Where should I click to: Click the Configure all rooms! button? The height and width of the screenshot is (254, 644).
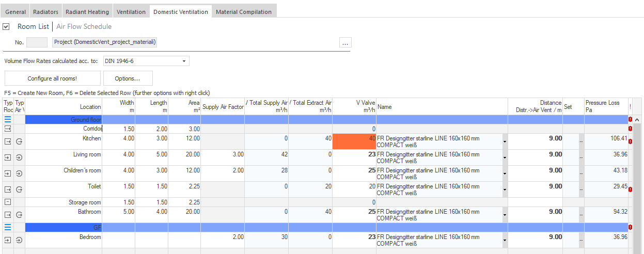52,78
